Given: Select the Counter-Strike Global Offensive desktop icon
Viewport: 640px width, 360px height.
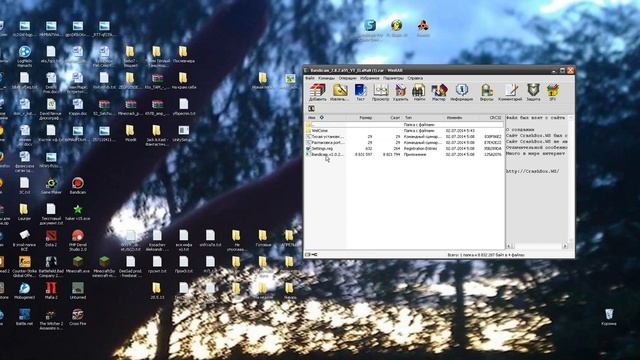Looking at the screenshot, I should [24, 266].
